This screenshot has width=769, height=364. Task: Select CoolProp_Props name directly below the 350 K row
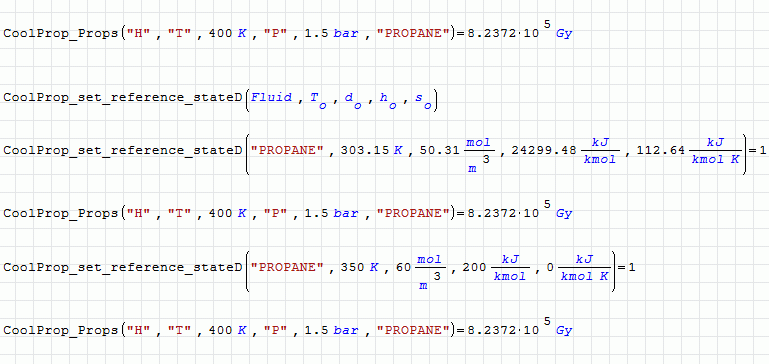point(61,330)
